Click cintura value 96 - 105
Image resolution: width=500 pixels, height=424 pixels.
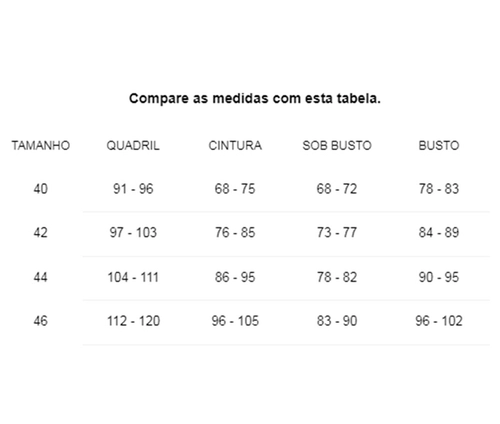tap(235, 321)
